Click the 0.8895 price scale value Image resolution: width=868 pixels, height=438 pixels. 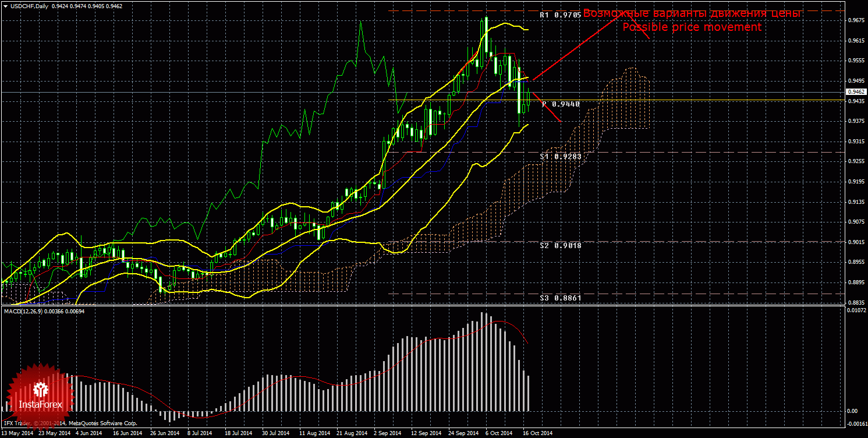[856, 282]
